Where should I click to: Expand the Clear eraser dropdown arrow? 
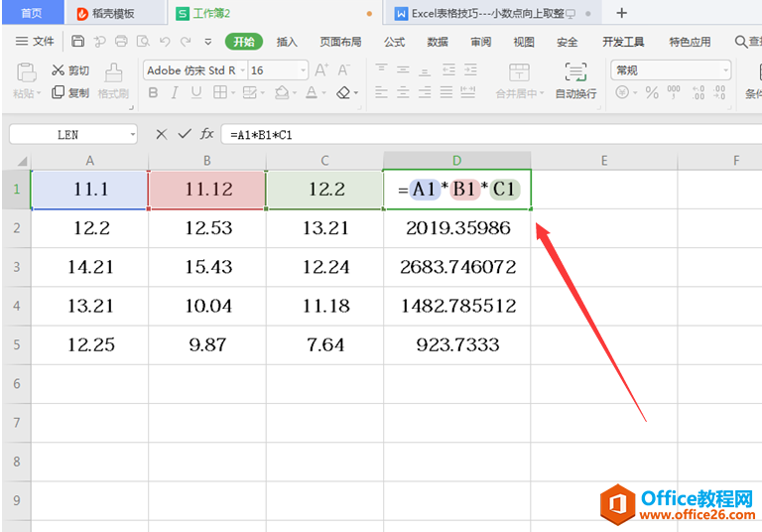(x=356, y=92)
